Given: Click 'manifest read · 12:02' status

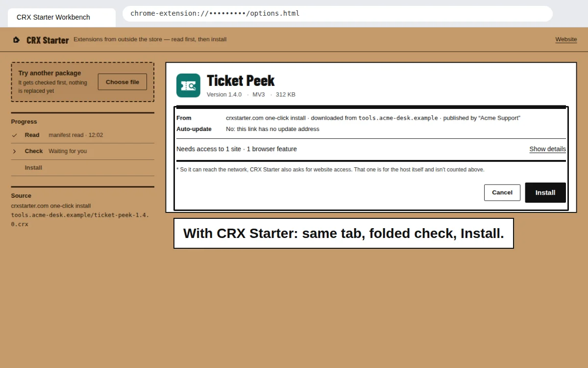Looking at the screenshot, I should [x=76, y=135].
